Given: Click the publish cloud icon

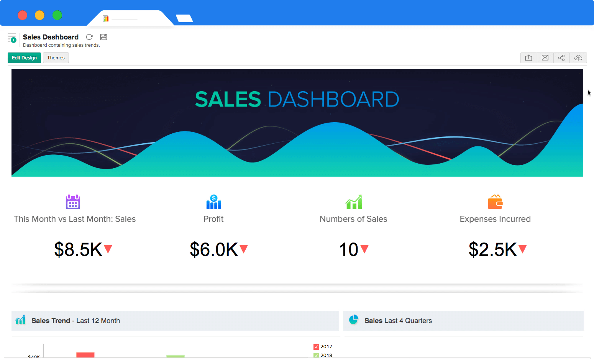Looking at the screenshot, I should click(578, 58).
